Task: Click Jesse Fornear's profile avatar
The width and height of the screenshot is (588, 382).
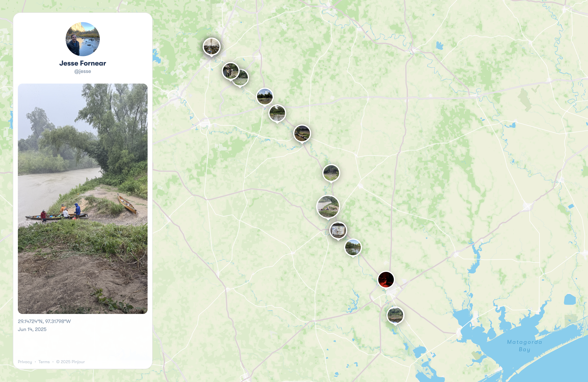Action: tap(83, 39)
